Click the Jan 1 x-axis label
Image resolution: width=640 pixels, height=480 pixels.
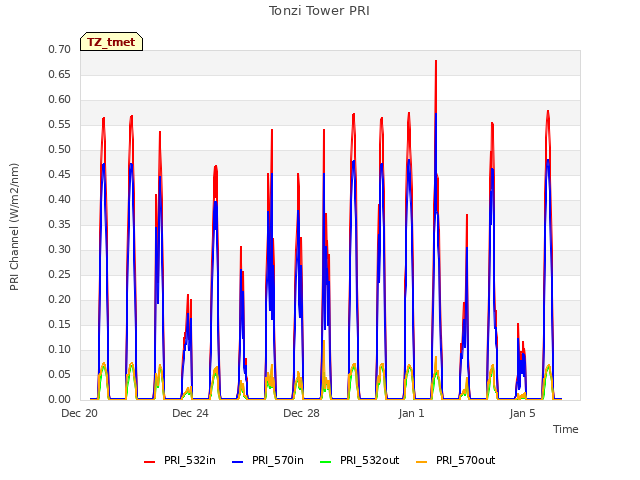pos(411,413)
